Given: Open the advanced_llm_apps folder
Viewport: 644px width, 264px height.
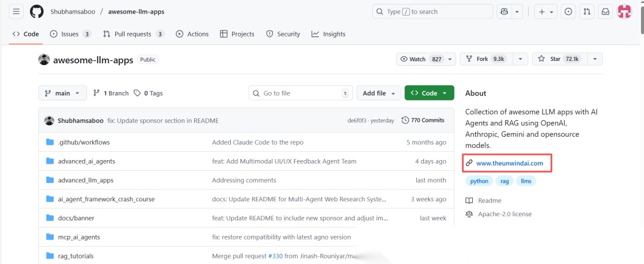Looking at the screenshot, I should [85, 180].
